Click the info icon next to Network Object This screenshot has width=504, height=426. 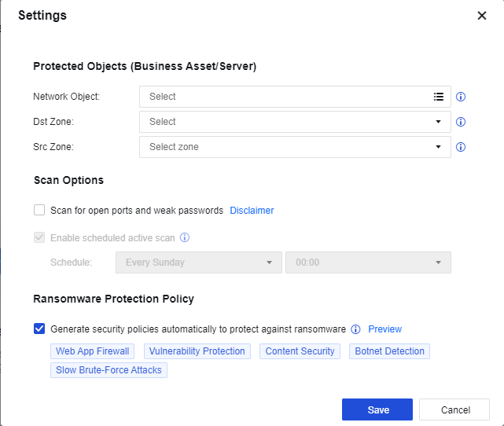[462, 97]
